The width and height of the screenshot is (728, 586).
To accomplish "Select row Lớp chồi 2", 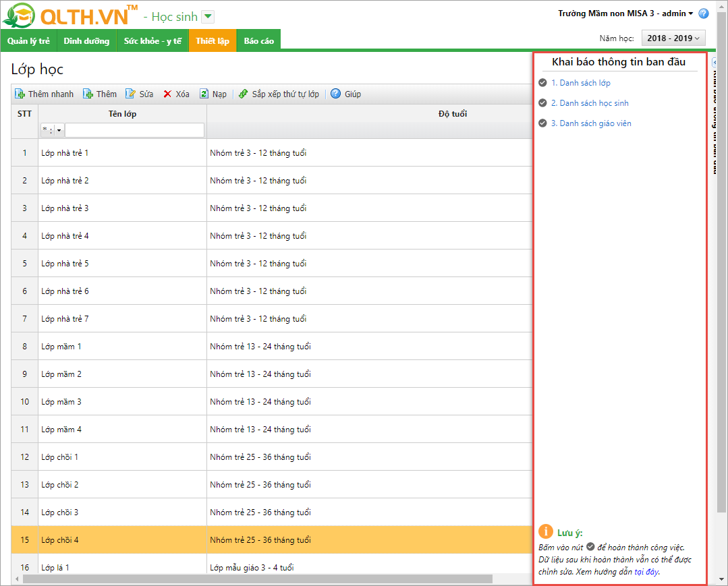I will point(272,484).
